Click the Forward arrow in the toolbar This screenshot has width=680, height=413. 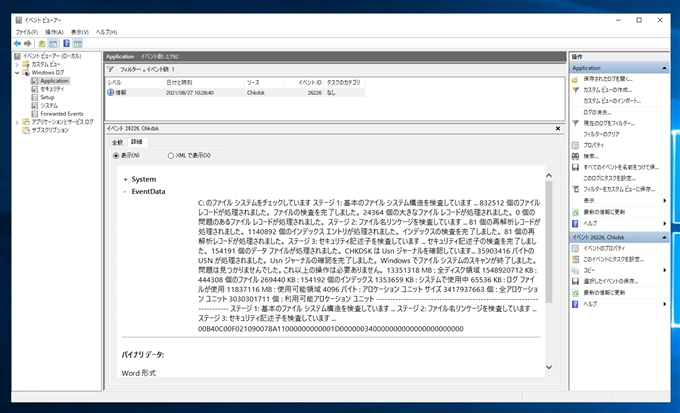[x=28, y=43]
